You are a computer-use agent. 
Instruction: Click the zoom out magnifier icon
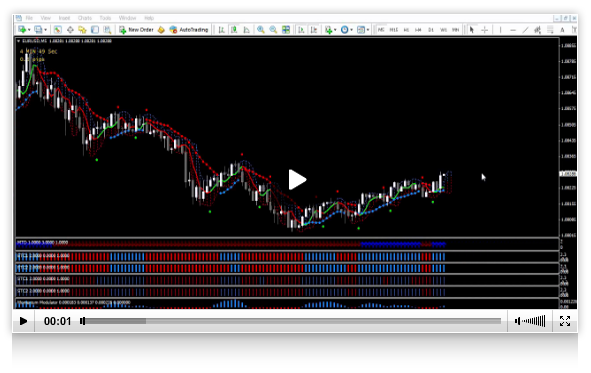tap(273, 29)
